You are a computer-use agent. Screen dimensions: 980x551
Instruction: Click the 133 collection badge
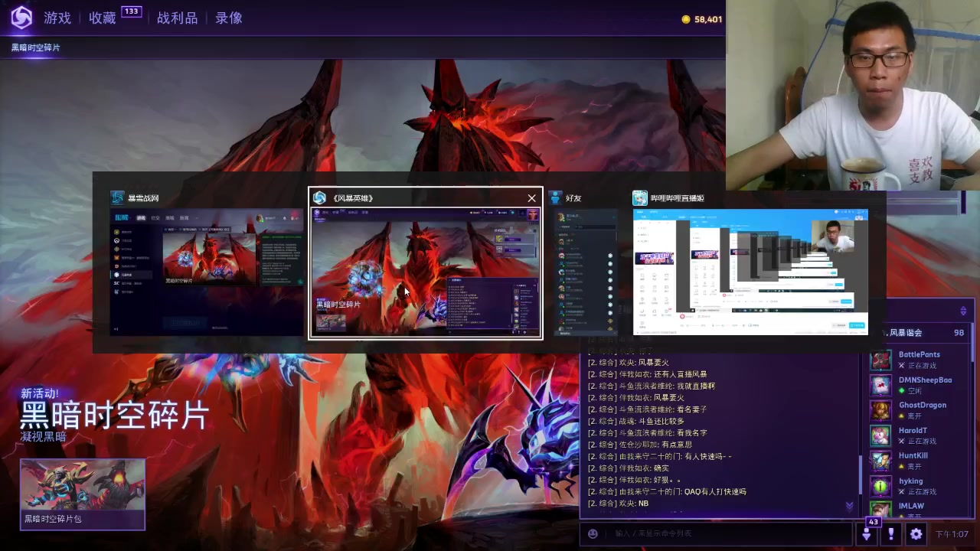[131, 11]
